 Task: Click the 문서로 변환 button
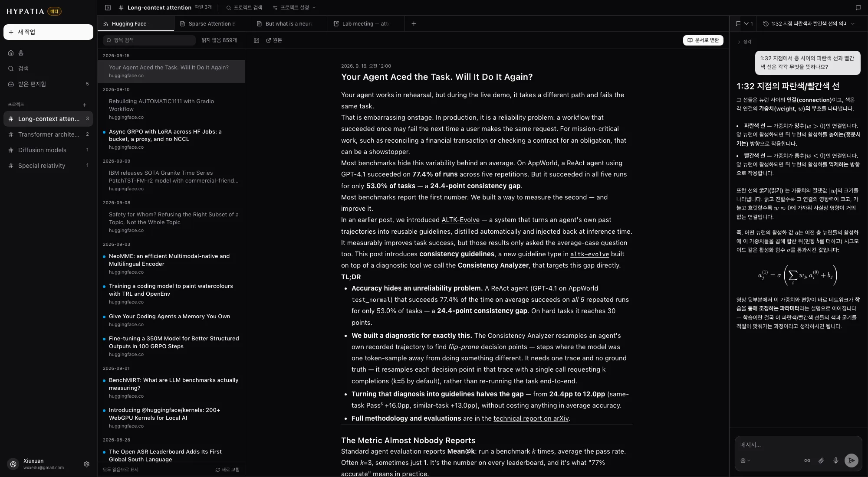coord(703,40)
